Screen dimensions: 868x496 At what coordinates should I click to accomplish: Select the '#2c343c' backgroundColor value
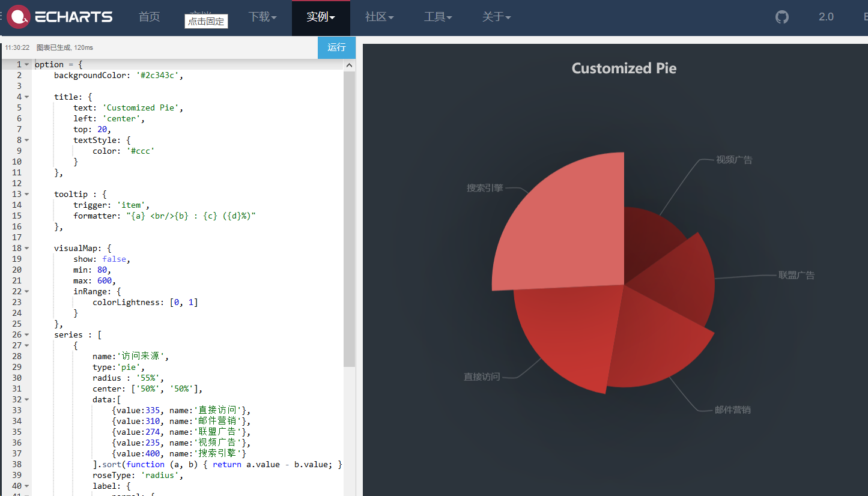(156, 75)
